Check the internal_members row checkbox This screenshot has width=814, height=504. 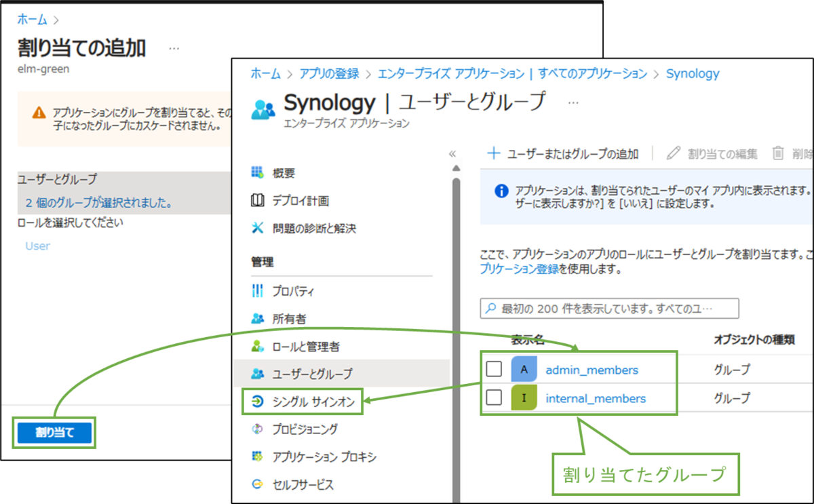pos(495,398)
